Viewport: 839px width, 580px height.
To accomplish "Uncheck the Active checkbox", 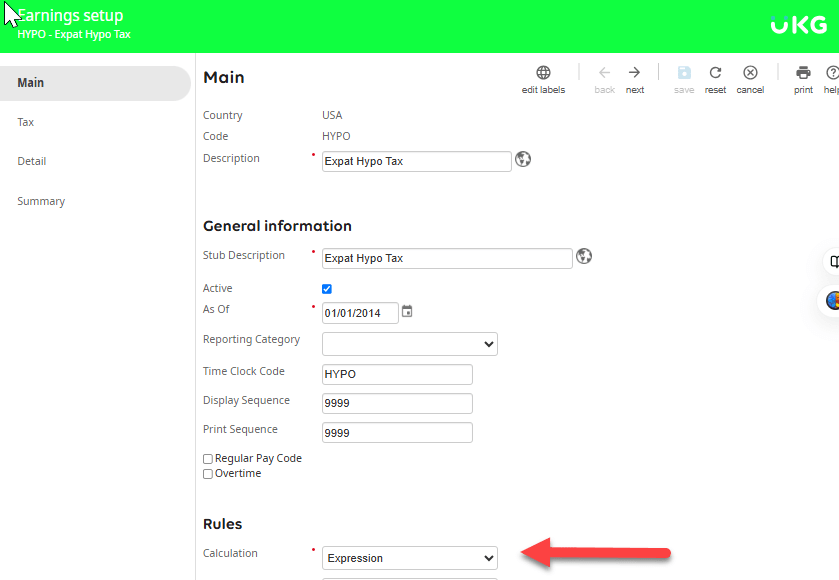I will click(x=327, y=289).
